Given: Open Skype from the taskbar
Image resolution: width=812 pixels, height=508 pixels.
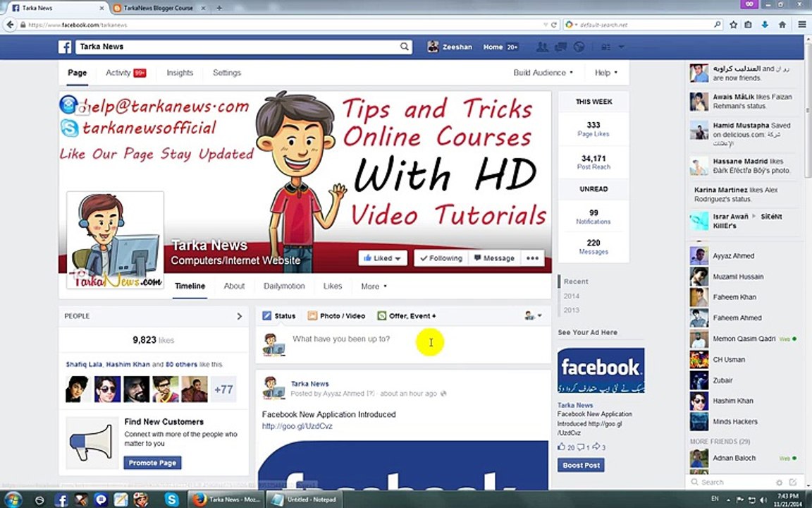Looking at the screenshot, I should [x=171, y=500].
